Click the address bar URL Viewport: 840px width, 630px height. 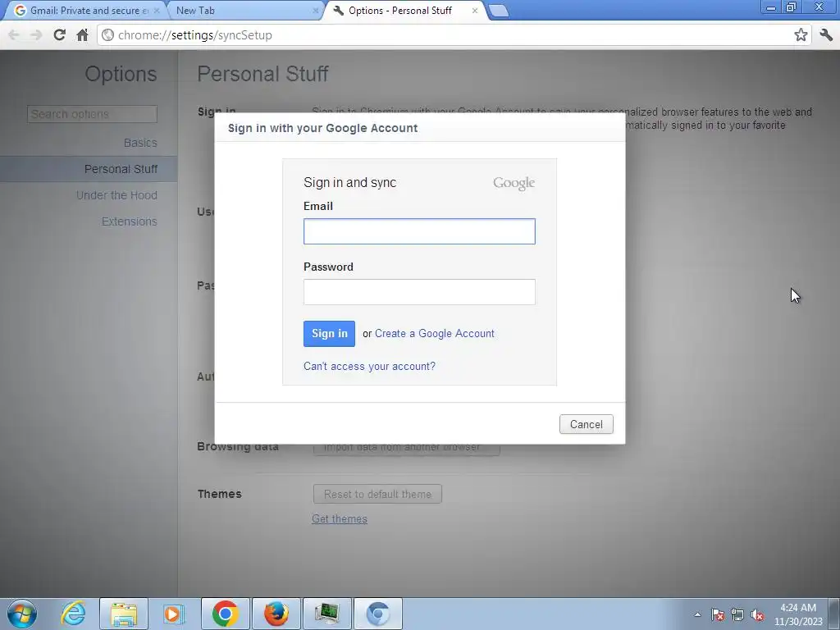tap(195, 34)
